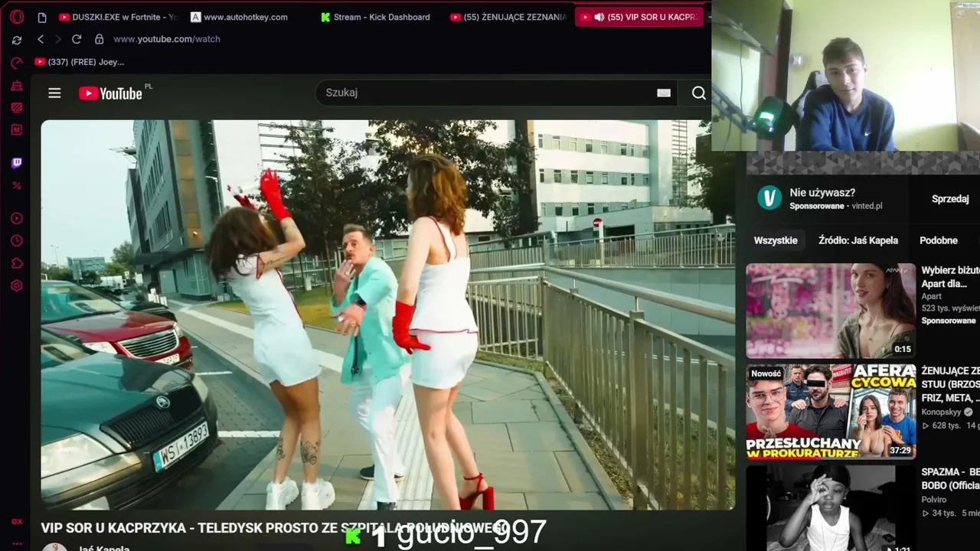
Task: Open the GX Cleaner icon in sidebar
Action: pyautogui.click(x=17, y=86)
